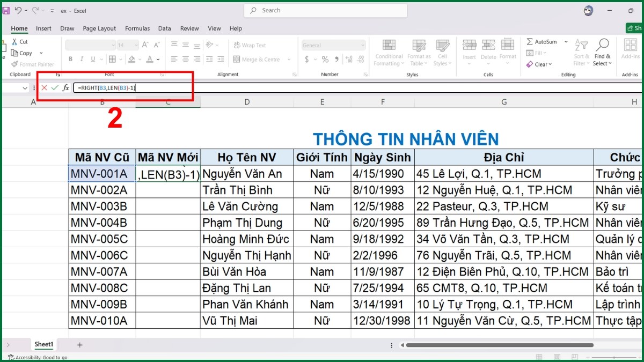Toggle italic formatting

82,58
